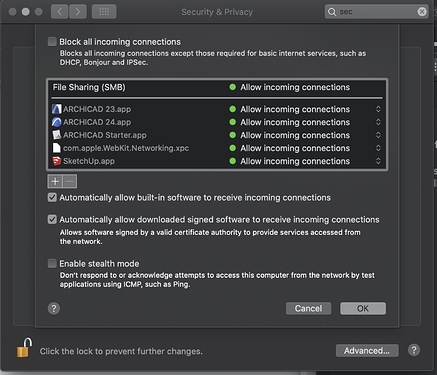Open connection dropdown for com.apple.WebKit.Networking.xpc
The height and width of the screenshot is (375, 437).
point(378,148)
